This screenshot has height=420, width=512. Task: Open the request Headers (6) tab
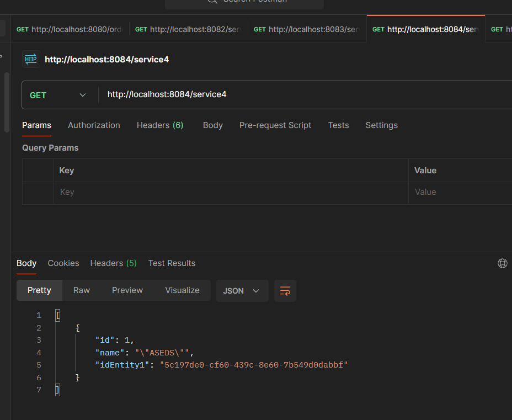[x=160, y=125]
